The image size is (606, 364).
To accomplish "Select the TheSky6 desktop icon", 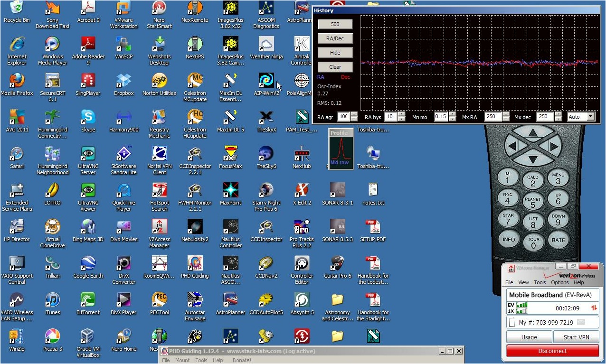I will click(x=266, y=158).
